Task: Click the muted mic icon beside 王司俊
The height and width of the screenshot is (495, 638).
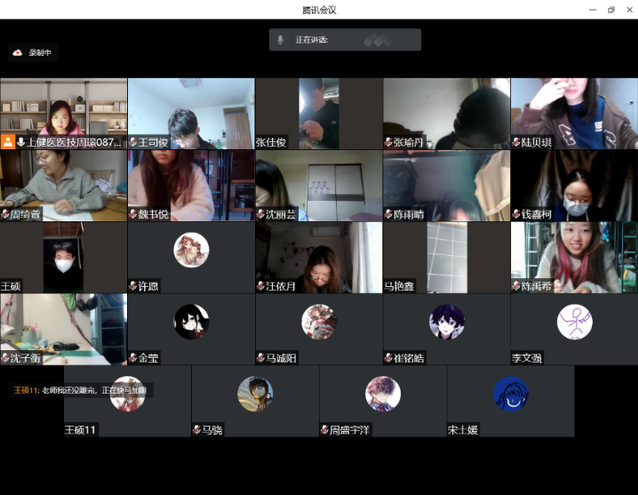Action: [133, 143]
